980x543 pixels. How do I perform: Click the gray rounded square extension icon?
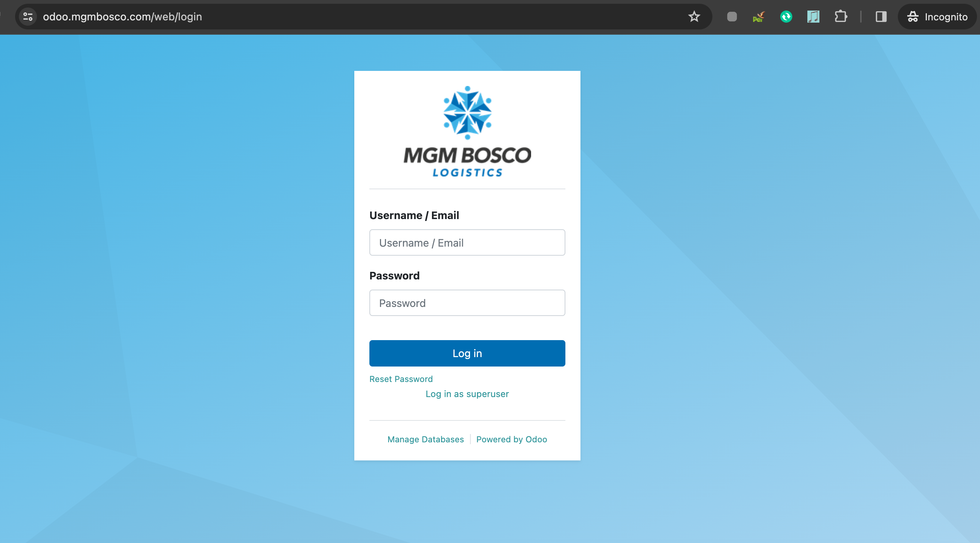pyautogui.click(x=732, y=17)
